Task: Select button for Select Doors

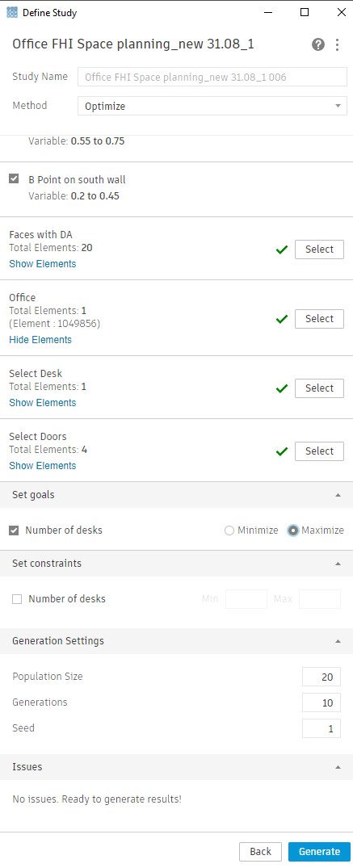Action: pyautogui.click(x=319, y=451)
